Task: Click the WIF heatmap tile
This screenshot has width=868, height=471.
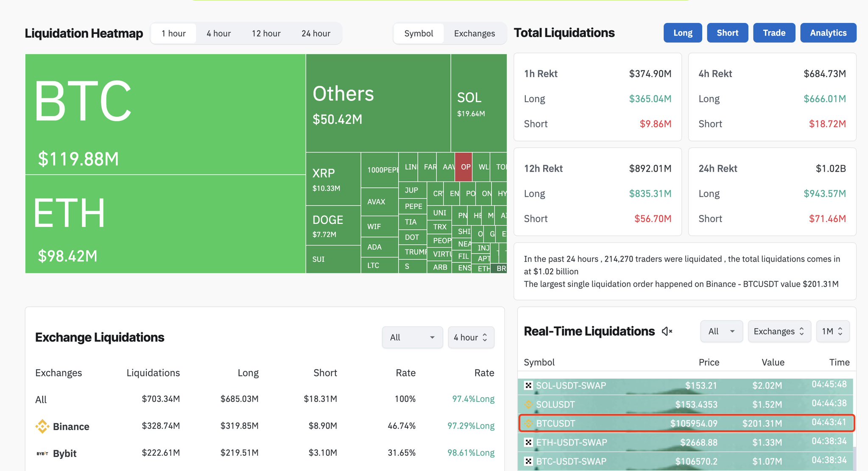Action: [380, 227]
